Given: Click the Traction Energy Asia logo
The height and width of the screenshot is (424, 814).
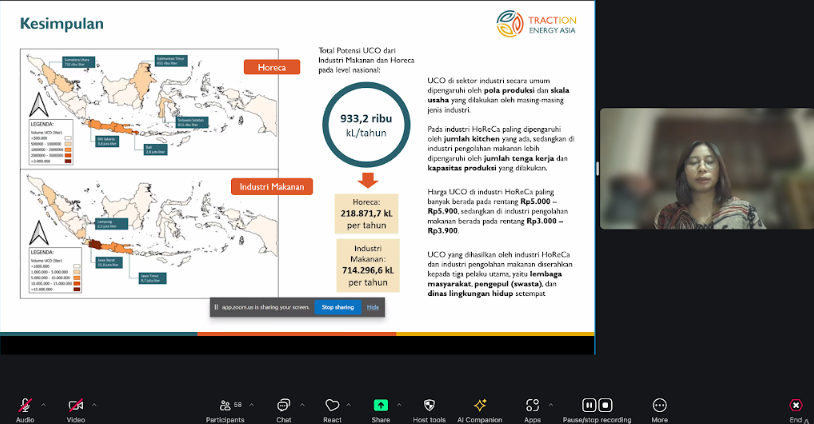Looking at the screenshot, I should [536, 24].
